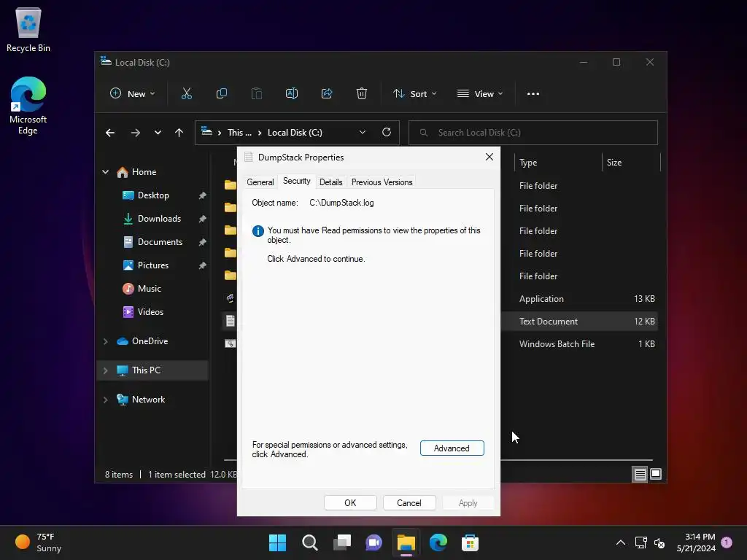This screenshot has width=747, height=560.
Task: Launch Microsoft Edge from the taskbar
Action: (x=438, y=542)
